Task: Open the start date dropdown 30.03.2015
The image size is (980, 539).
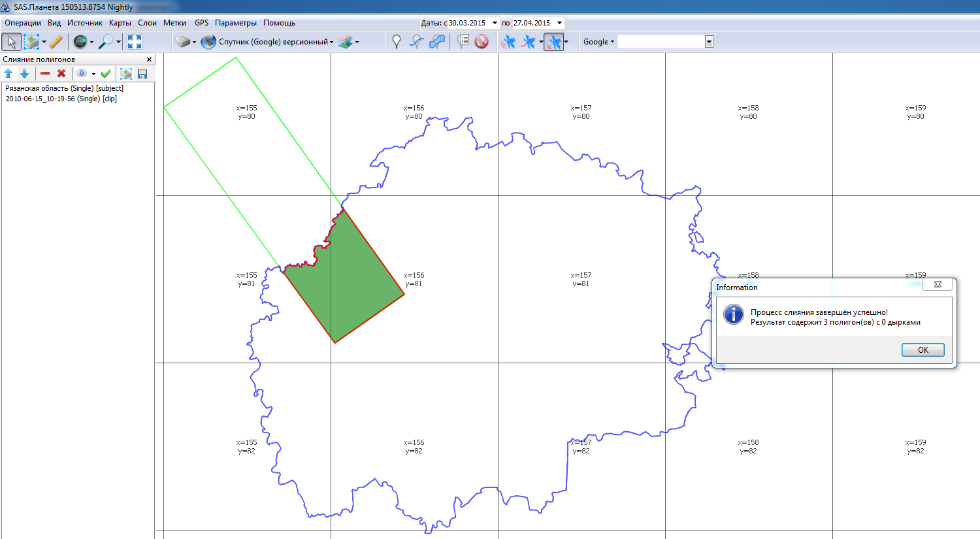Action: tap(494, 23)
